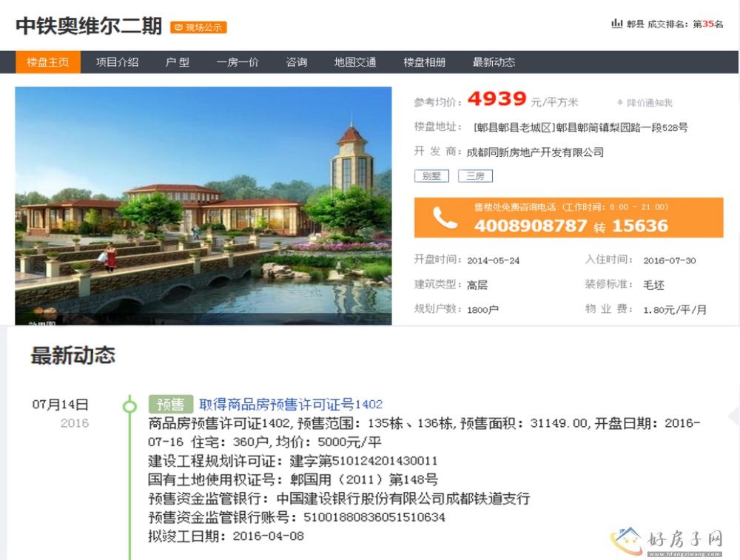
Task: Open link 取得商品房预售许可证号1402
Action: point(291,404)
